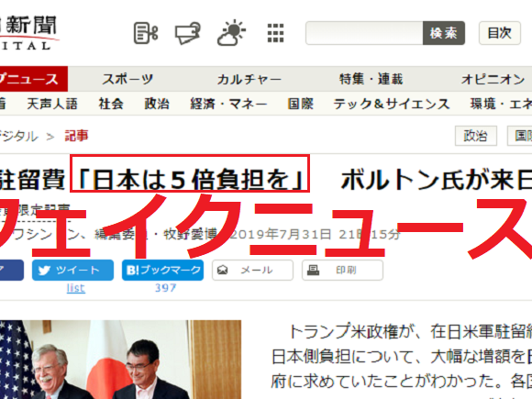Image resolution: width=532 pixels, height=399 pixels.
Task: Open 経済・マネー in the sub-navigation
Action: pyautogui.click(x=228, y=104)
